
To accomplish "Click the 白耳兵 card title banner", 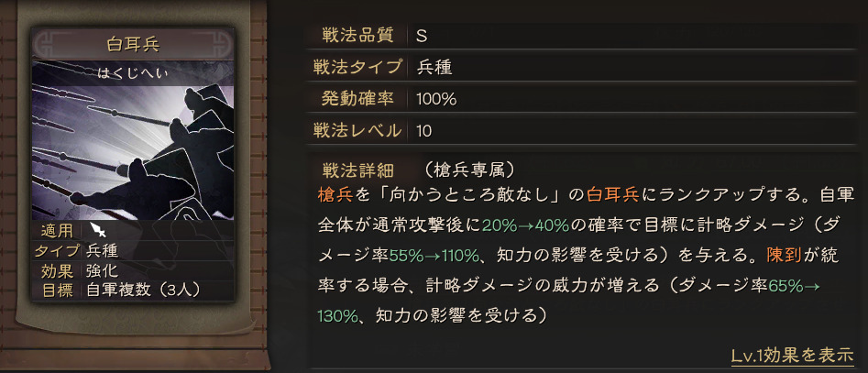I will click(133, 44).
